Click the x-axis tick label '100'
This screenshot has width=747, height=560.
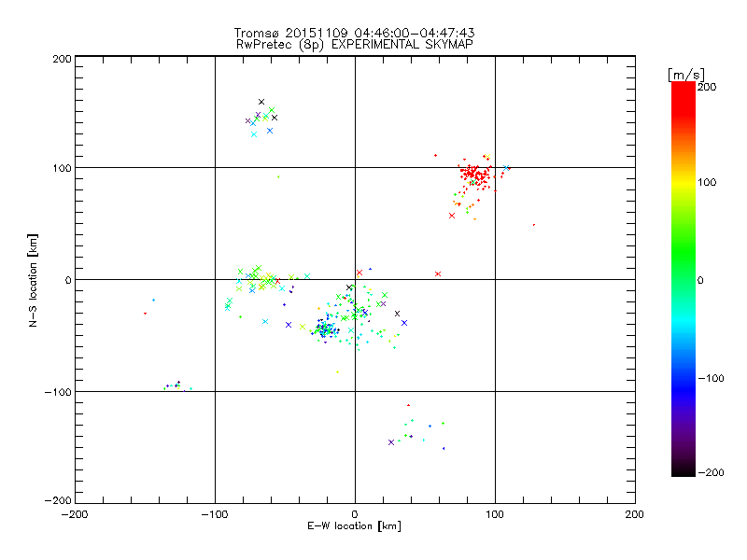coord(495,514)
